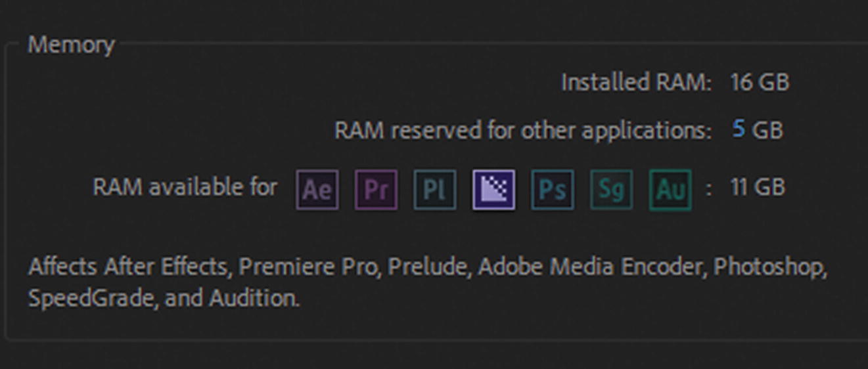Edit the blue reserved RAM value 5
The height and width of the screenshot is (369, 868).
[739, 129]
